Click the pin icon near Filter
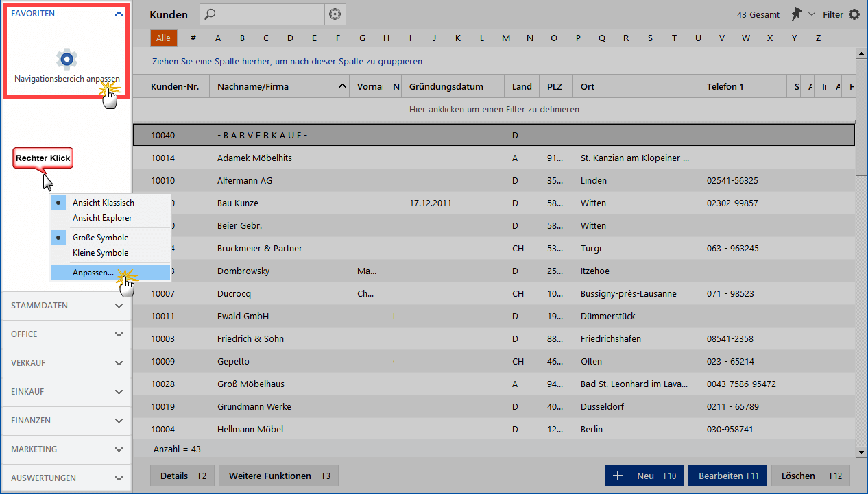Image resolution: width=868 pixels, height=494 pixels. [796, 14]
